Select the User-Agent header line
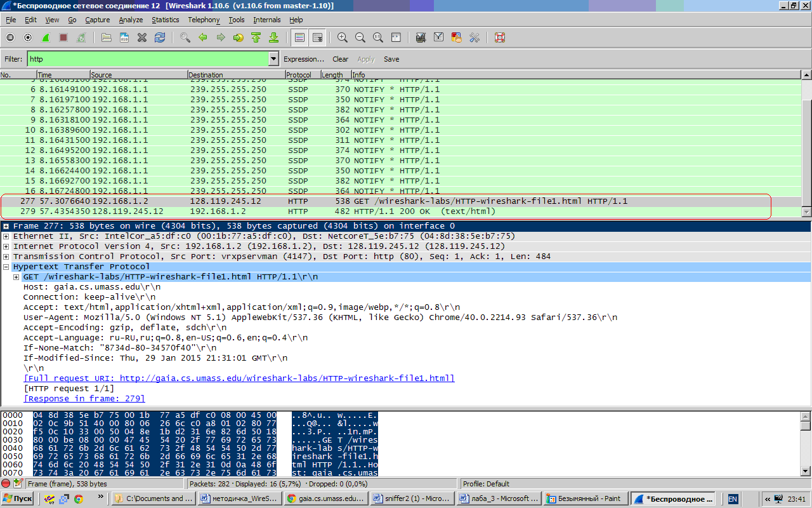The height and width of the screenshot is (508, 812). pyautogui.click(x=320, y=317)
